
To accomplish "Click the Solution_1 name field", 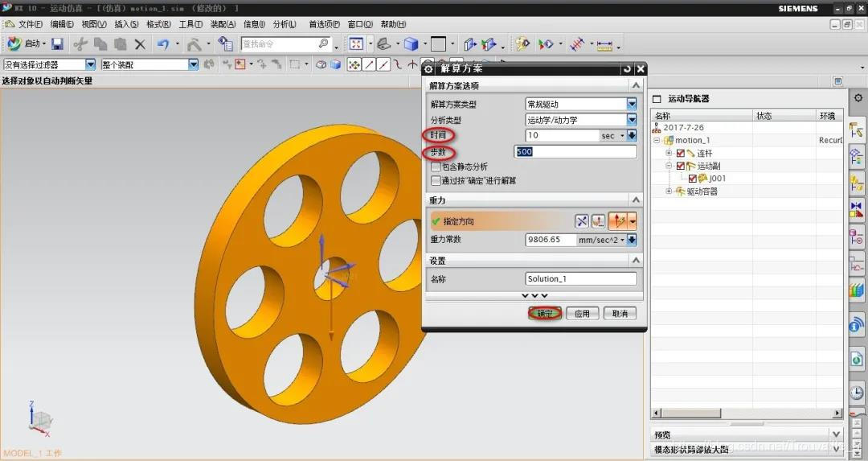I will point(581,278).
